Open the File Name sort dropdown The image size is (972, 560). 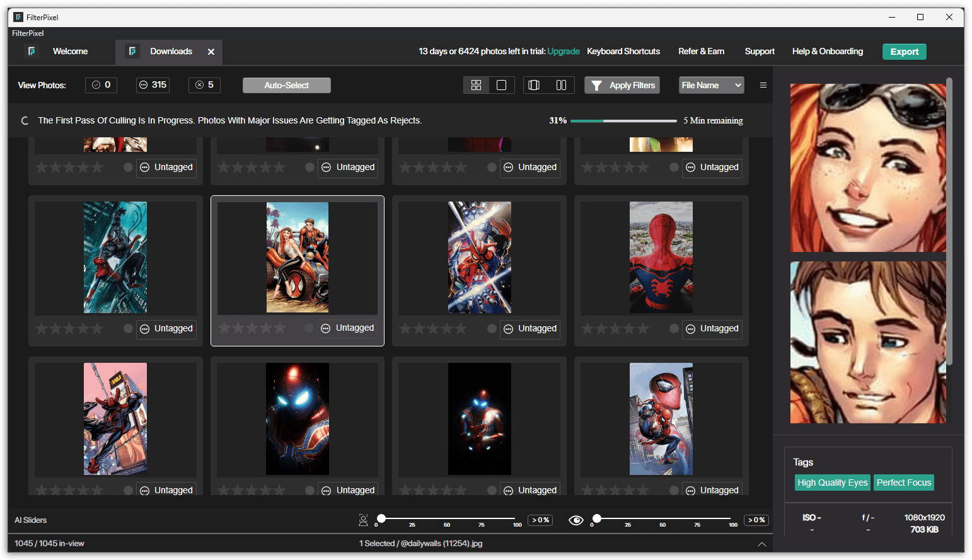click(x=711, y=85)
